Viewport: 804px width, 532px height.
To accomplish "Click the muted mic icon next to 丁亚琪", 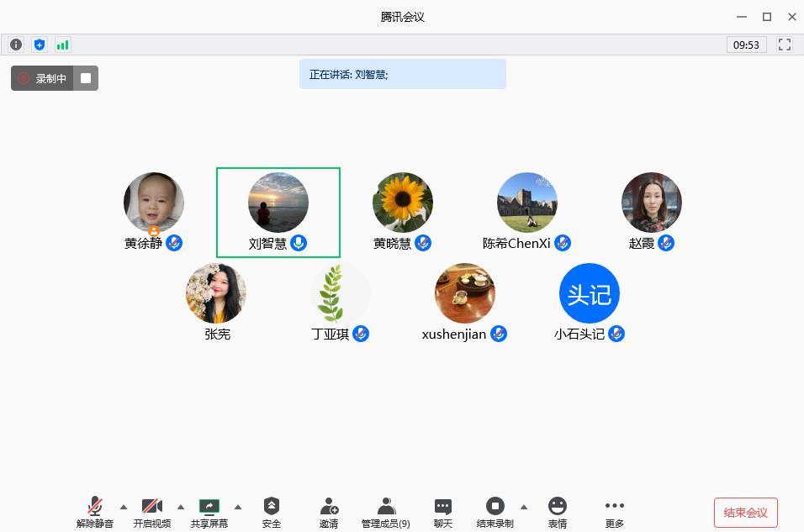I will 361,334.
